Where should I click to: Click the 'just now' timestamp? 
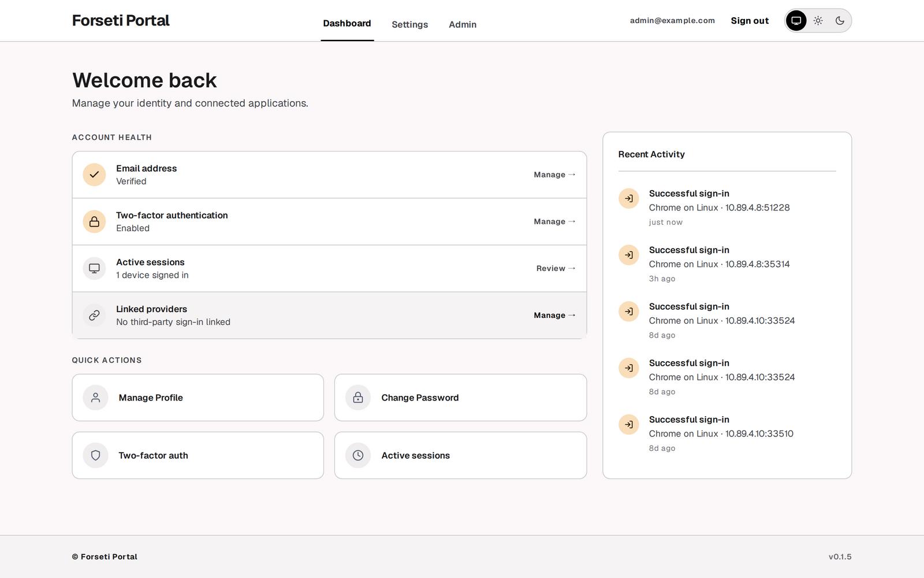(665, 222)
